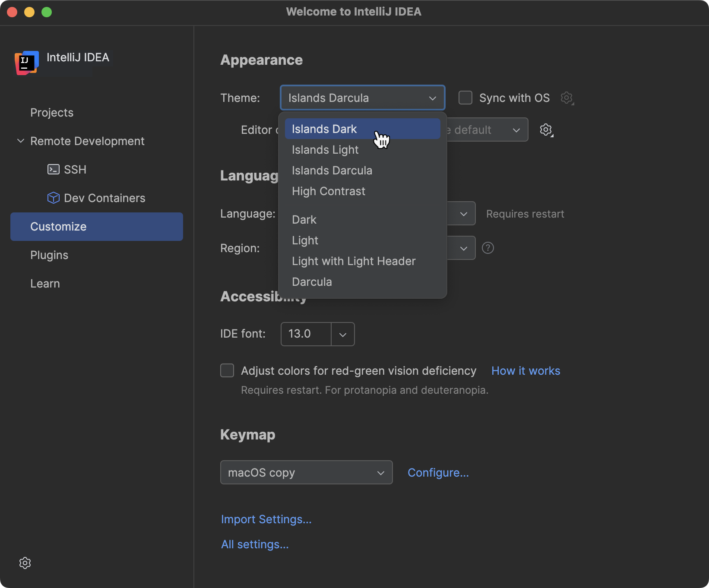Screen dimensions: 709x588
Task: Click the IntelliJ IDEA logo icon
Action: [27, 63]
